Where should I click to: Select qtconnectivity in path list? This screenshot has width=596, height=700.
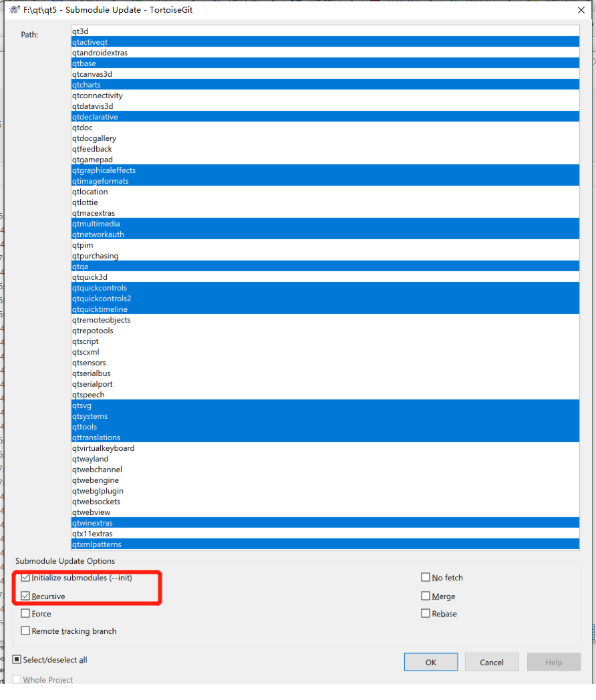(325, 96)
